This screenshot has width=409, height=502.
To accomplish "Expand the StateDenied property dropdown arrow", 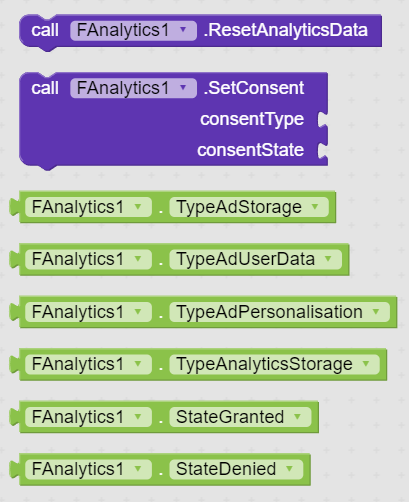I will click(289, 469).
